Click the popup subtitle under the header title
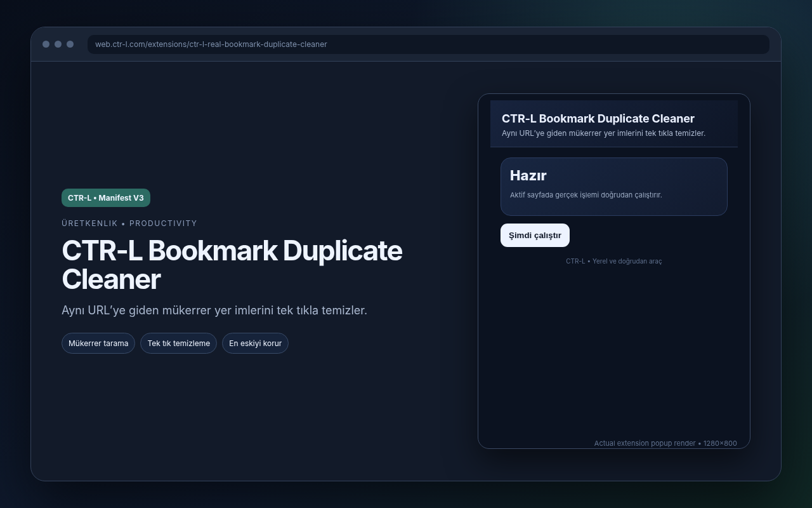812x508 pixels. (603, 133)
